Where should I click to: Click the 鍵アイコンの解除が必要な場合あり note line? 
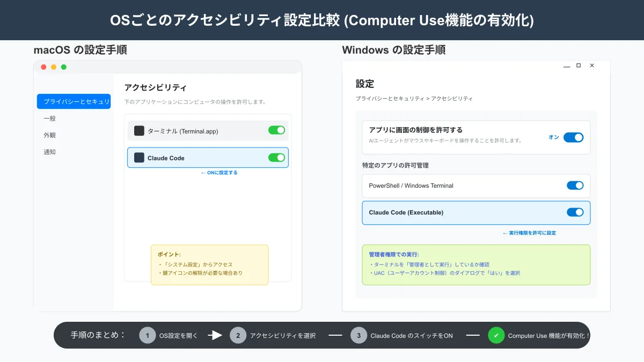click(200, 273)
